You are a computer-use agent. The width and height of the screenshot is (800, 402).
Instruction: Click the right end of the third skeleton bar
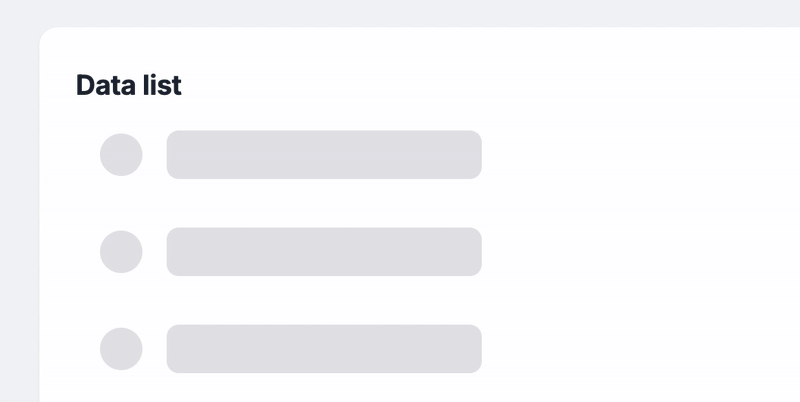coord(471,349)
